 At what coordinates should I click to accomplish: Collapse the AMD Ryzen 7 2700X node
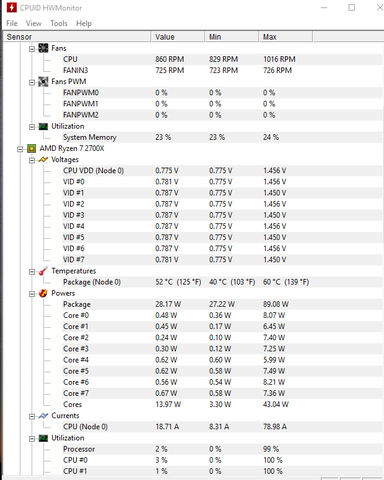(x=20, y=149)
